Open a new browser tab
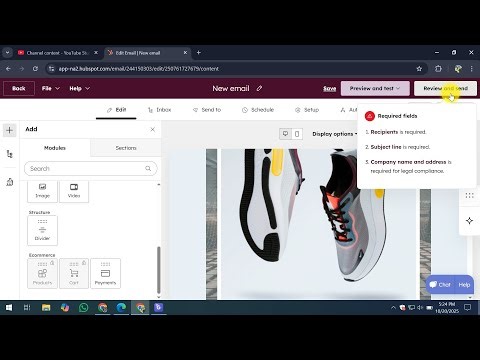The width and height of the screenshot is (480, 360). 198,53
